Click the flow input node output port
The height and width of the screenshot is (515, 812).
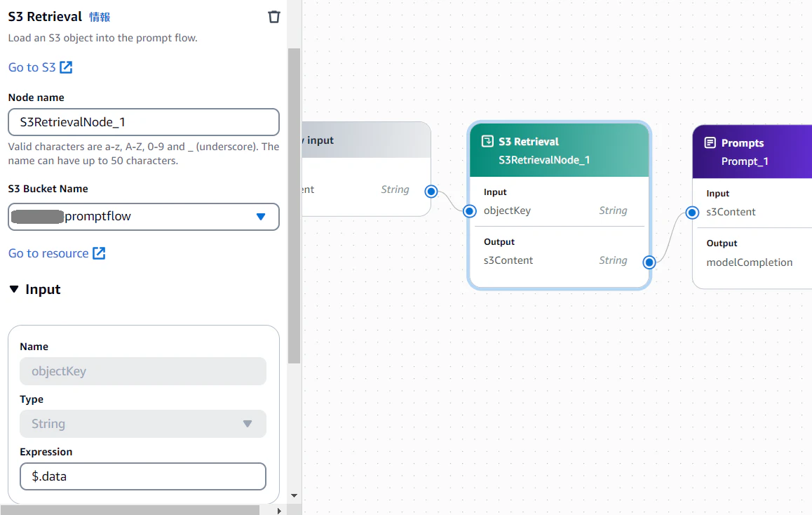tap(431, 192)
